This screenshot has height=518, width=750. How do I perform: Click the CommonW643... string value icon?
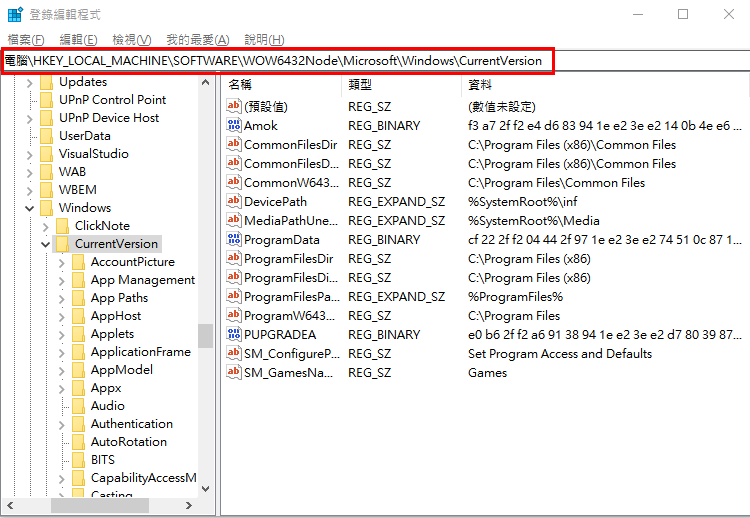tap(233, 182)
